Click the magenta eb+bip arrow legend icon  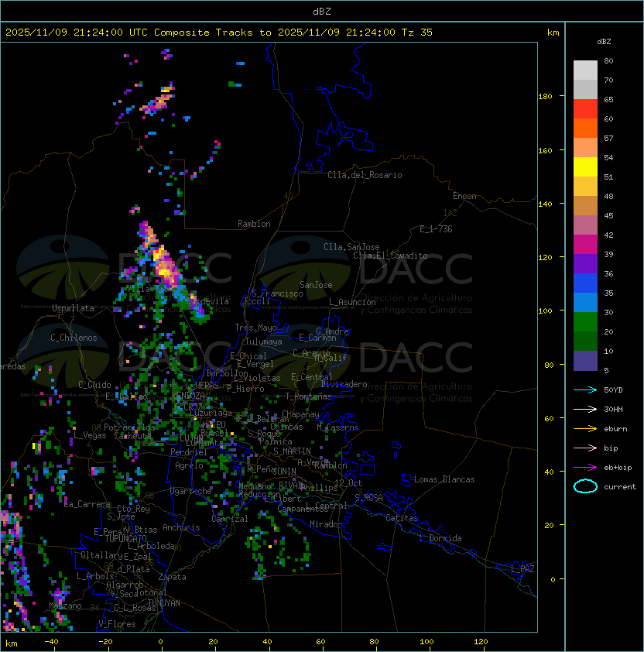point(585,468)
